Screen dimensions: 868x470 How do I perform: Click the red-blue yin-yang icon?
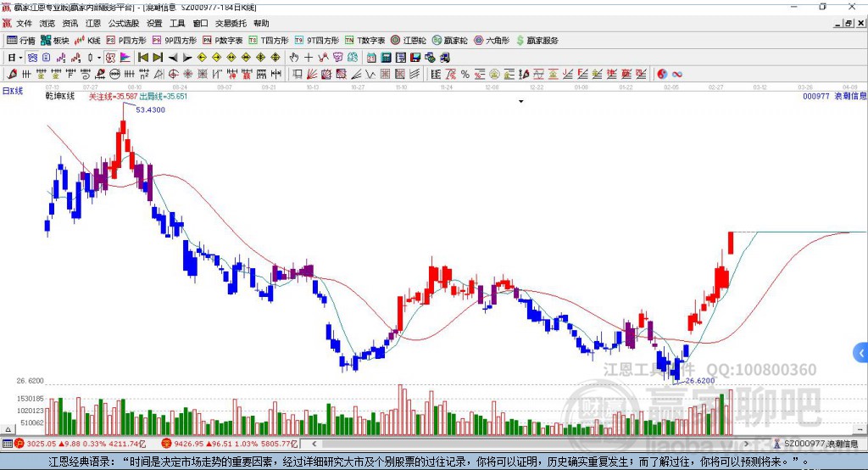(661, 74)
